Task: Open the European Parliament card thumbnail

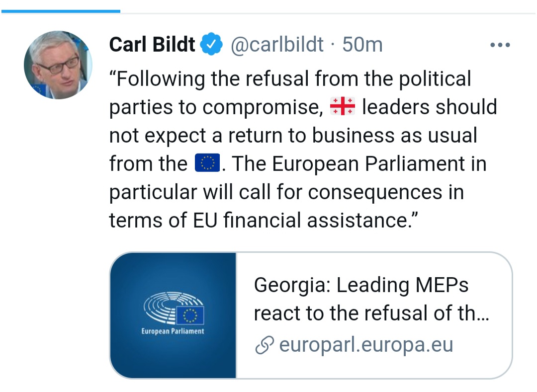Action: click(x=173, y=315)
